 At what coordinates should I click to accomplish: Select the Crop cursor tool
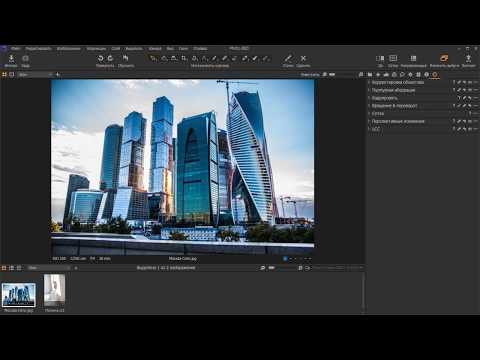[x=184, y=59]
